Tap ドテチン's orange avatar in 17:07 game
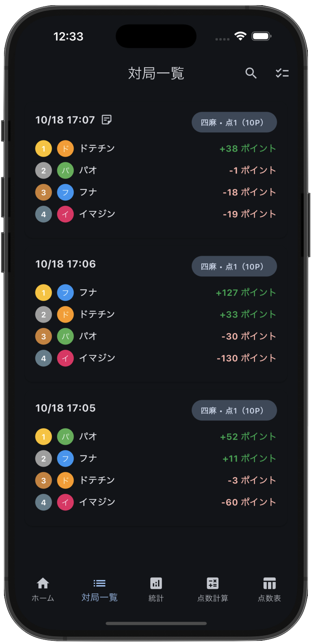 (x=65, y=149)
